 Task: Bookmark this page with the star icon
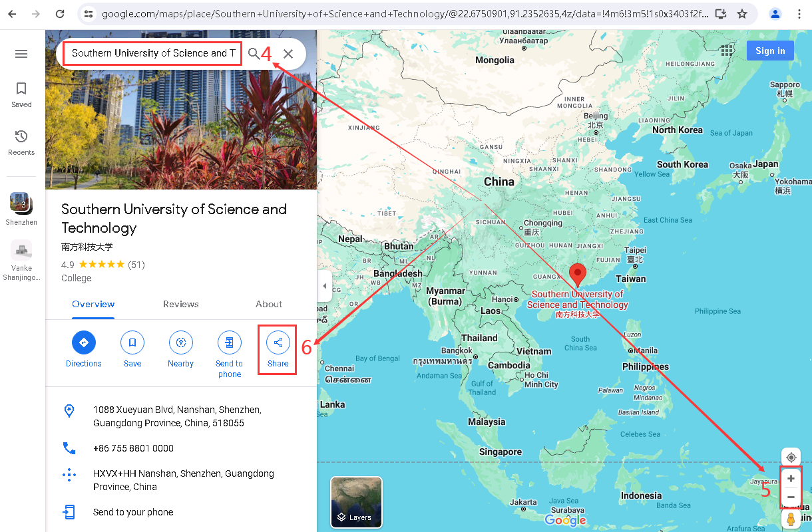tap(742, 13)
